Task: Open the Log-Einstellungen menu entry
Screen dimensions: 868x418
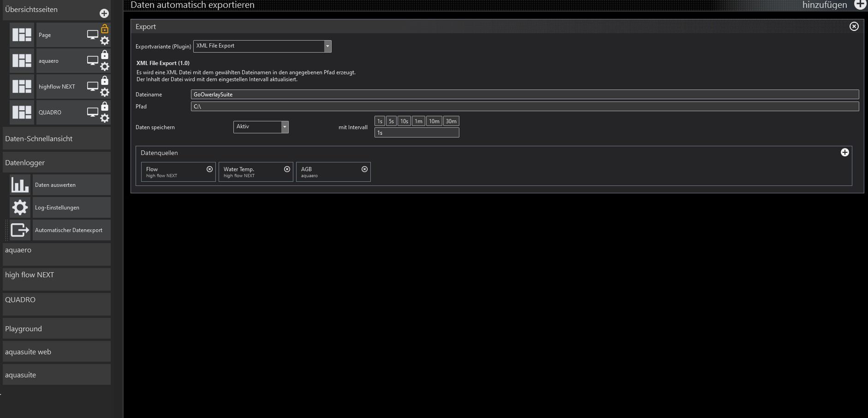Action: point(71,207)
